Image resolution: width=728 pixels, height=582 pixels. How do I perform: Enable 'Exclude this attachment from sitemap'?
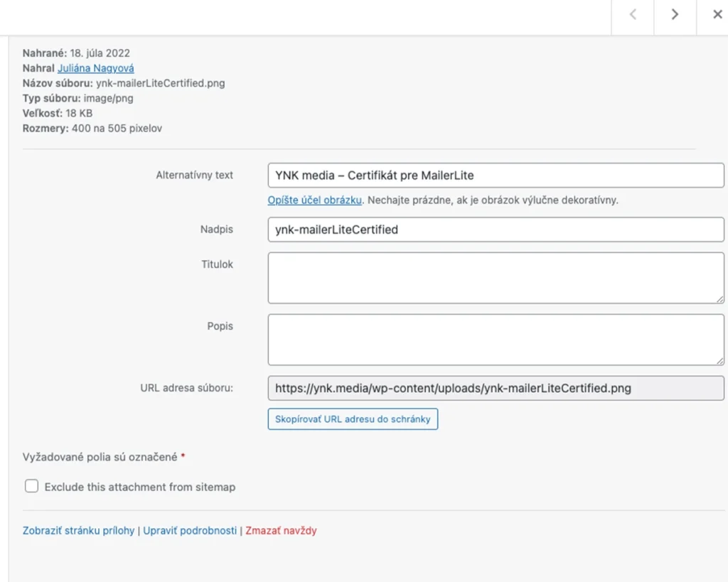tap(31, 486)
